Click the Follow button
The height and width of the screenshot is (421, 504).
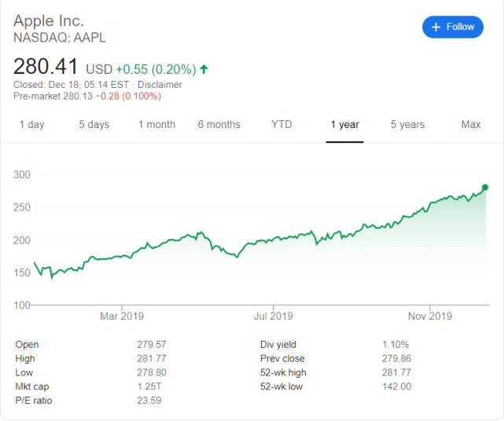tap(453, 27)
